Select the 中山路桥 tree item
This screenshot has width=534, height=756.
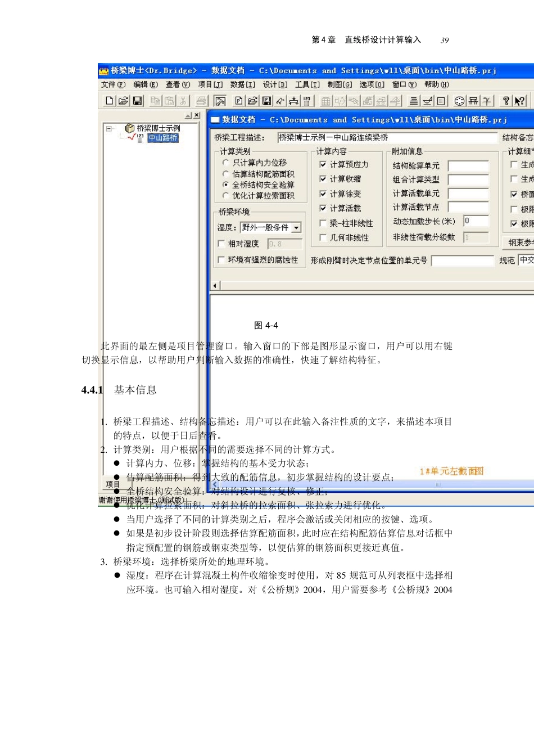click(163, 138)
